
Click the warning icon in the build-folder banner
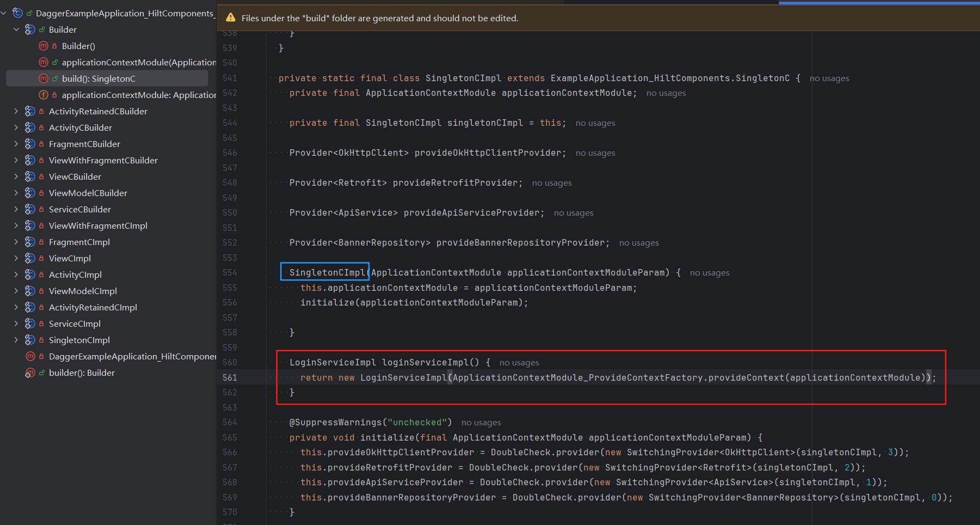(x=231, y=18)
